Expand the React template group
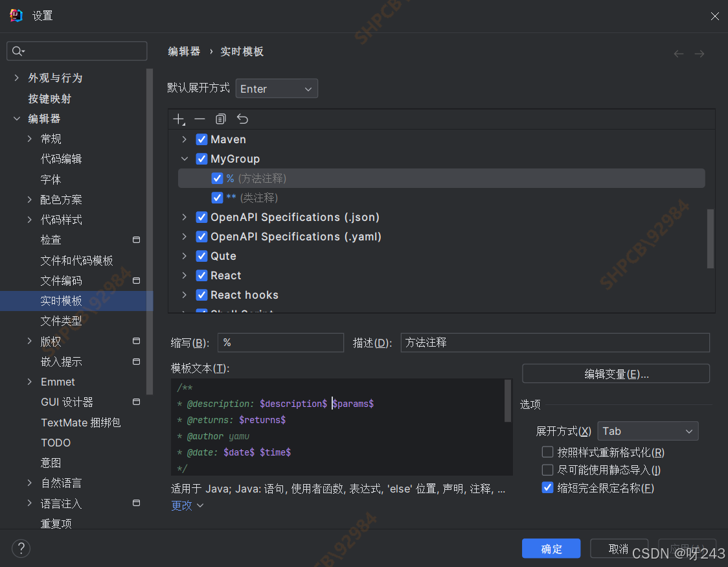This screenshot has width=728, height=567. tap(184, 275)
